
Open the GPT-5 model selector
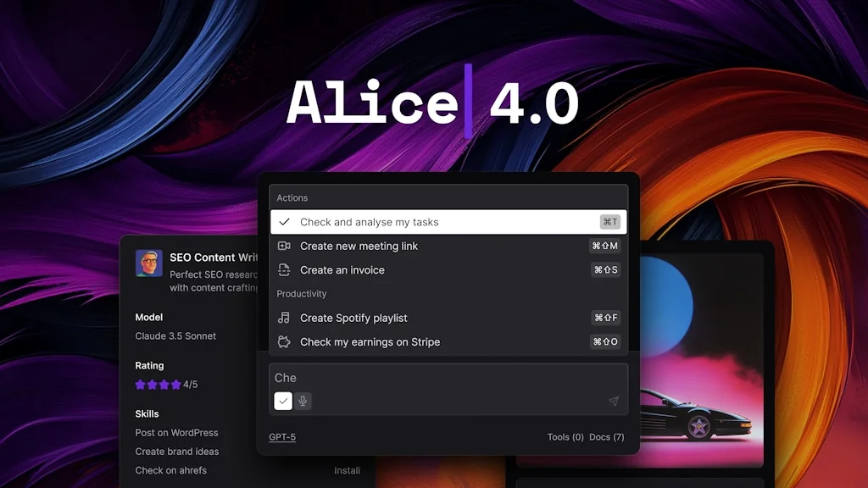281,436
